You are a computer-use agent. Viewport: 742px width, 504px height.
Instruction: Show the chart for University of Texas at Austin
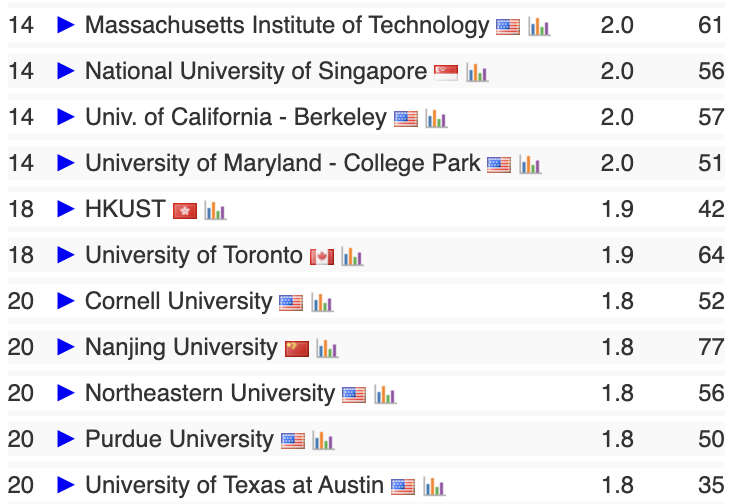pos(433,487)
